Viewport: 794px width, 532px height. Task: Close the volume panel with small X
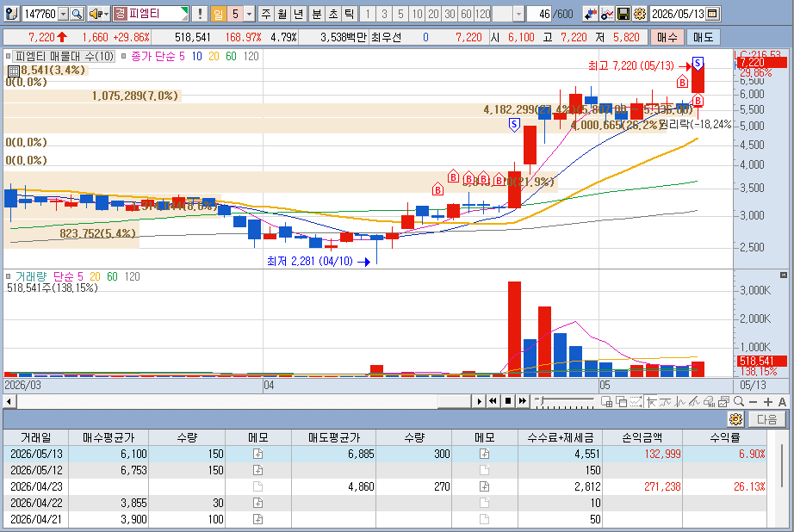[784, 275]
